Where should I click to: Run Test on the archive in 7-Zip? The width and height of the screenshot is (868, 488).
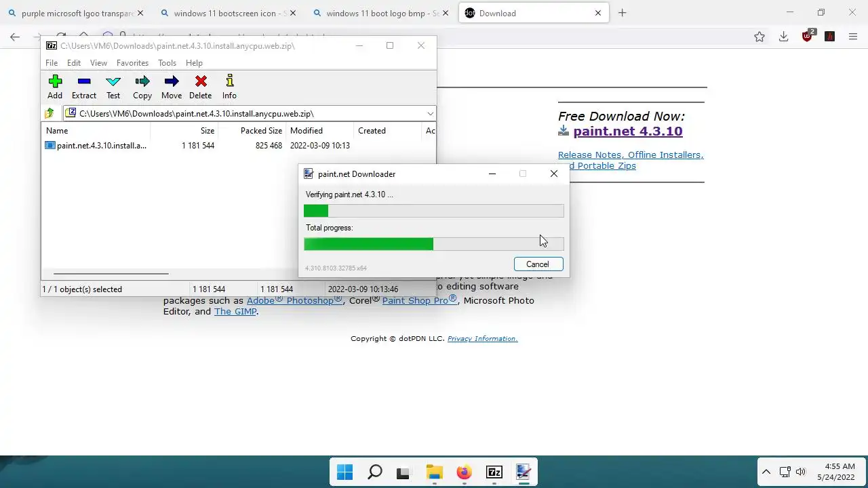click(113, 87)
